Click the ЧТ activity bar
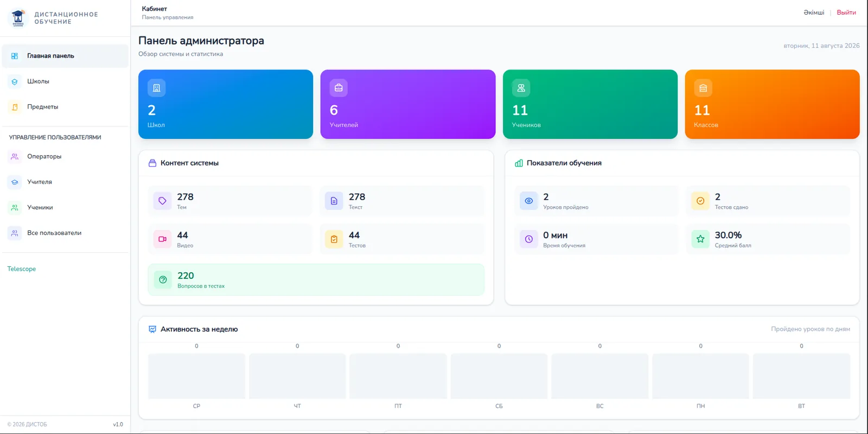Screen dimensions: 868x434 point(297,376)
